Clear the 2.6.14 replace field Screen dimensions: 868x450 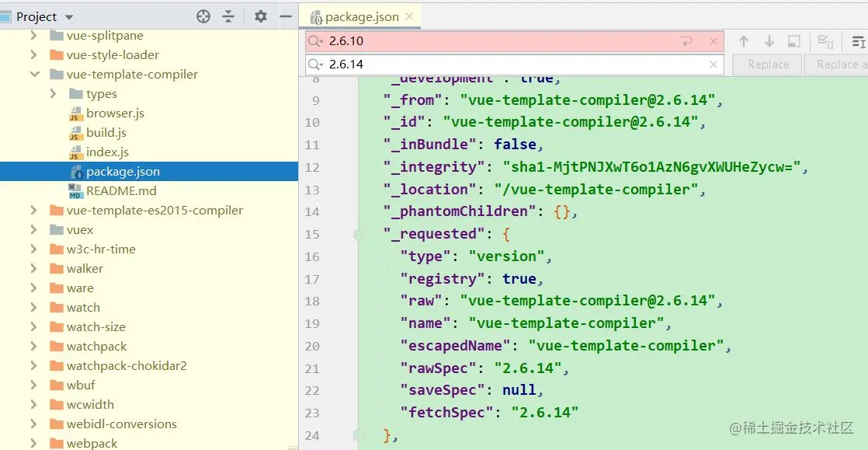pos(713,65)
